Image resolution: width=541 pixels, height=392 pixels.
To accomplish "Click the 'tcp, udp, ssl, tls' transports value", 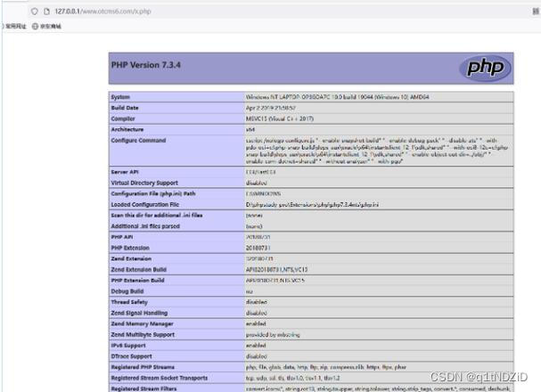I will pos(292,379).
